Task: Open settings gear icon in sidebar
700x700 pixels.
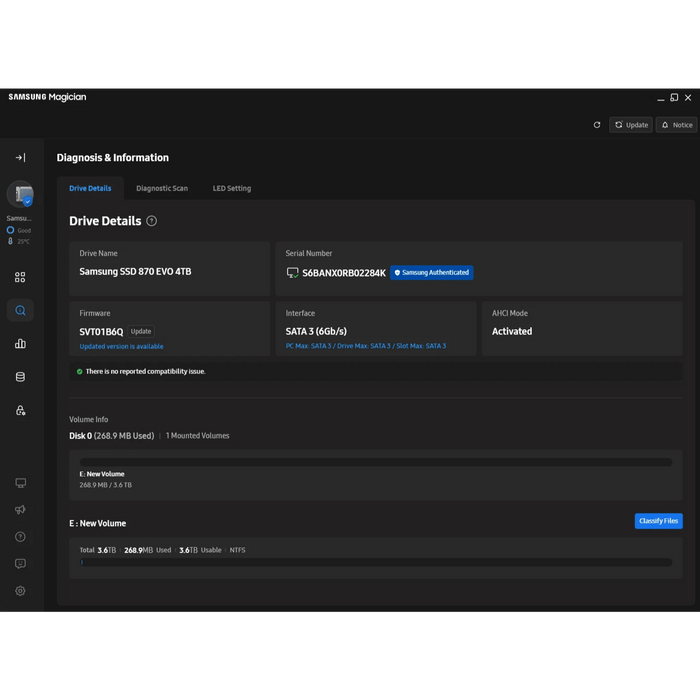Action: (20, 591)
